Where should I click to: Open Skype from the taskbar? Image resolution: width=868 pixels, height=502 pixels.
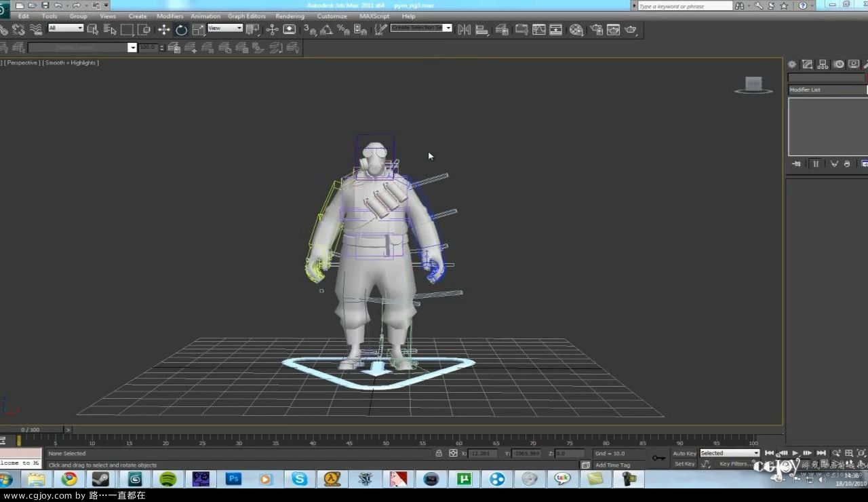(299, 479)
